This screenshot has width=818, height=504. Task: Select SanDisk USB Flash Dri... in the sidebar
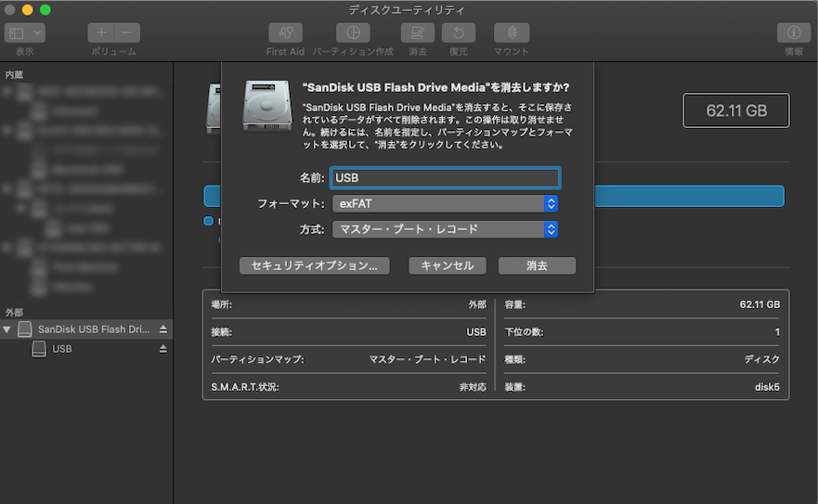pyautogui.click(x=86, y=330)
